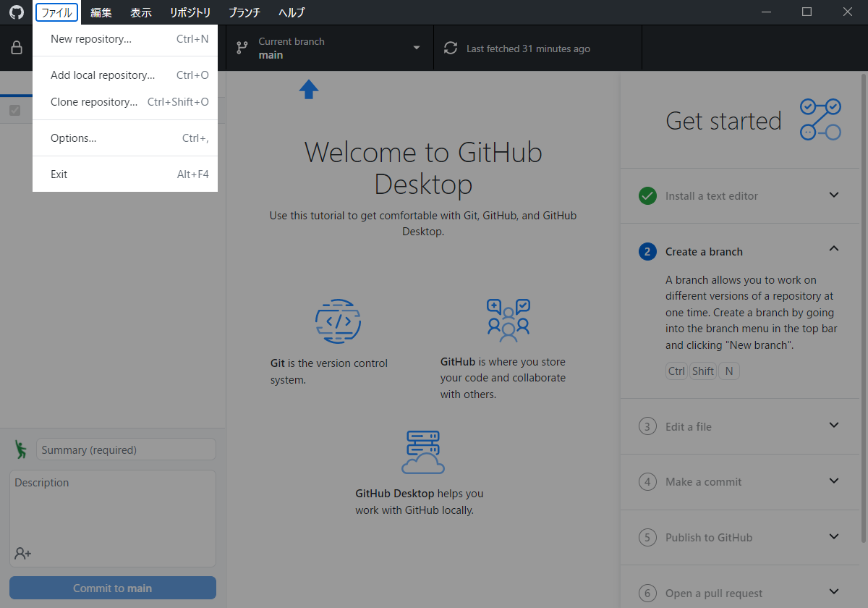Viewport: 868px width, 608px height.
Task: Collapse the Create a branch section
Action: 833,248
